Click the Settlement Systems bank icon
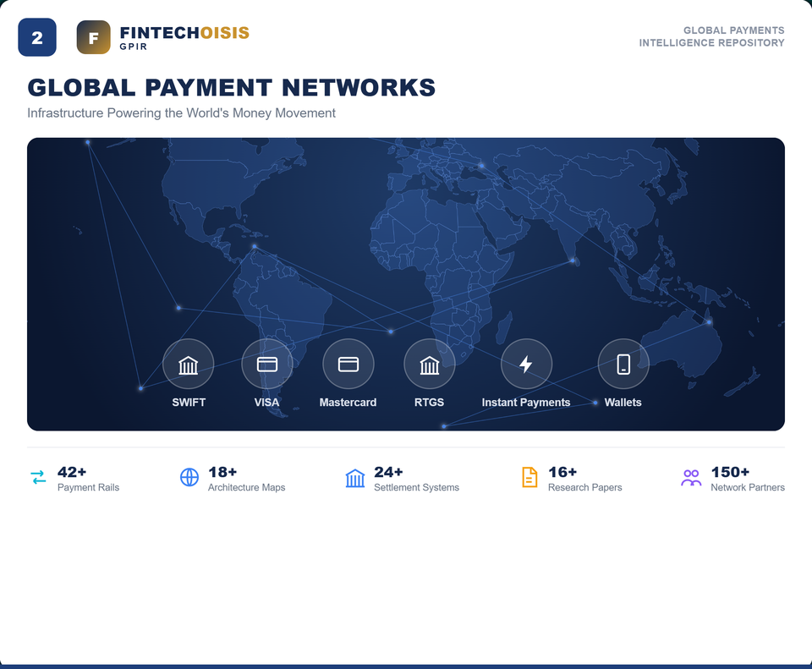This screenshot has width=812, height=669. pyautogui.click(x=355, y=478)
